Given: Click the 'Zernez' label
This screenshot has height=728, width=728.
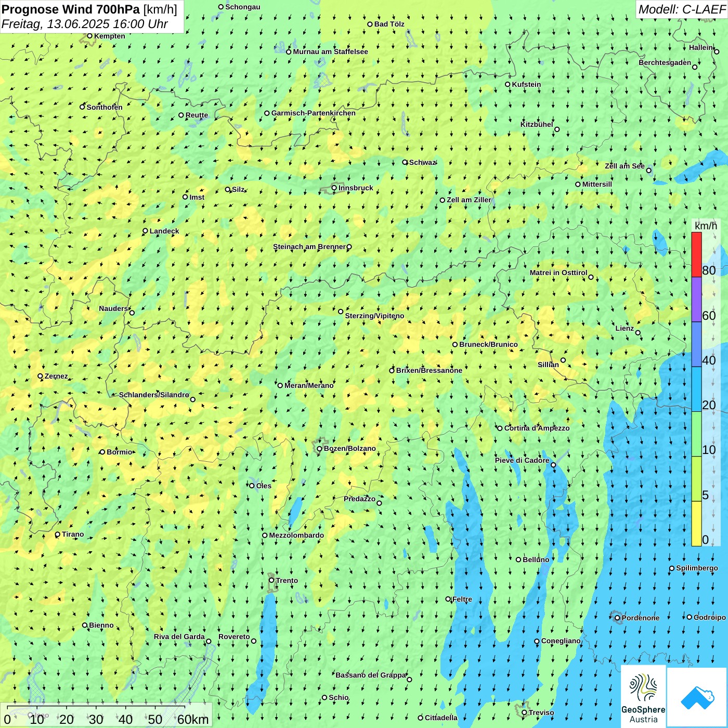Looking at the screenshot, I should point(56,376).
